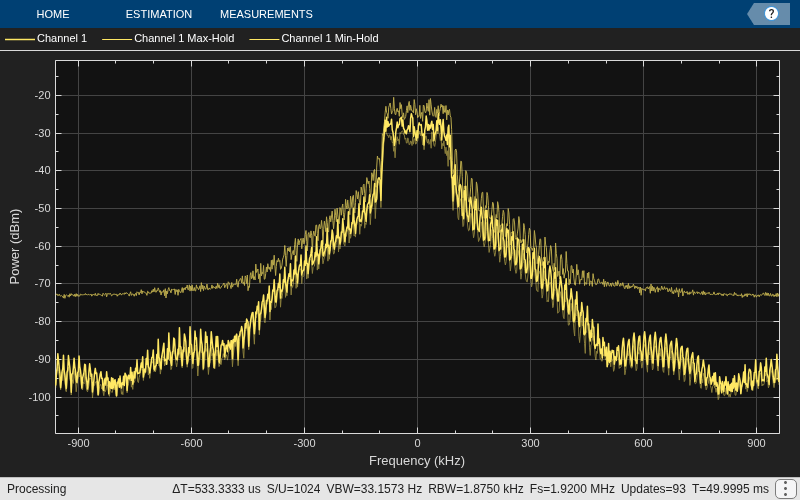Click the -900 tick label on frequency axis
The height and width of the screenshot is (500, 800).
(x=78, y=443)
